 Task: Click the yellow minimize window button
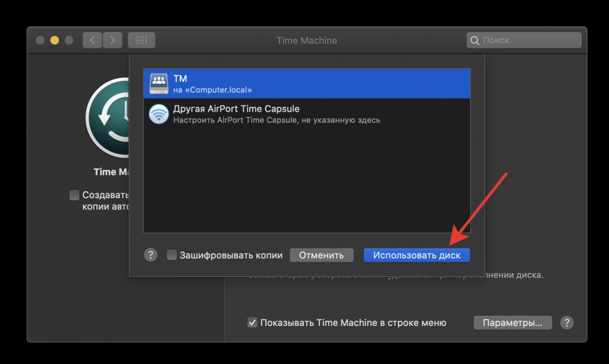(x=55, y=40)
